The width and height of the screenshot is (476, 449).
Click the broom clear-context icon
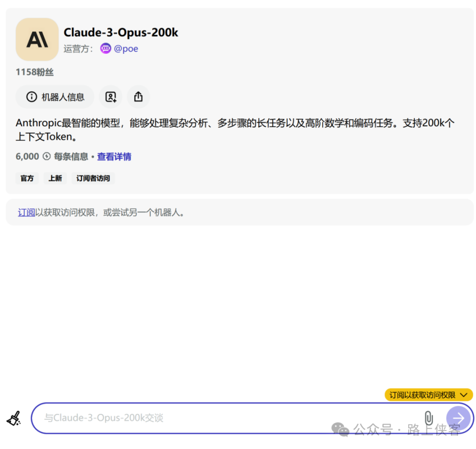(x=14, y=418)
